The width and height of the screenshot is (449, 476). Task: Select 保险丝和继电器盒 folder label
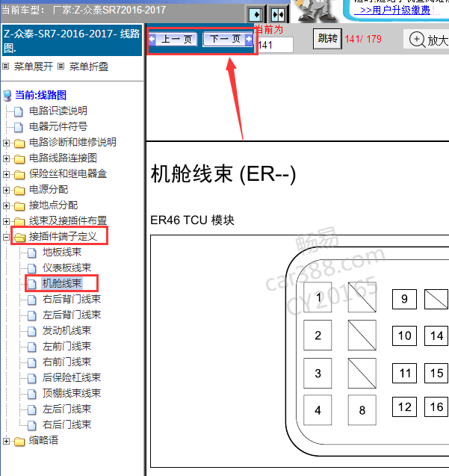coord(68,173)
